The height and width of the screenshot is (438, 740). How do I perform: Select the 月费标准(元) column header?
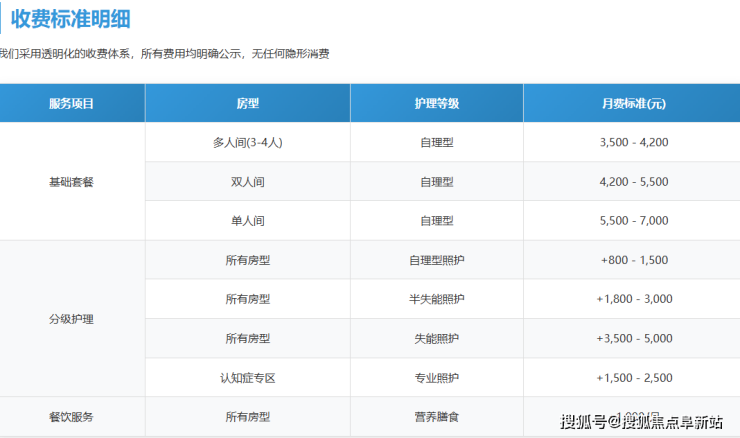[x=633, y=103]
